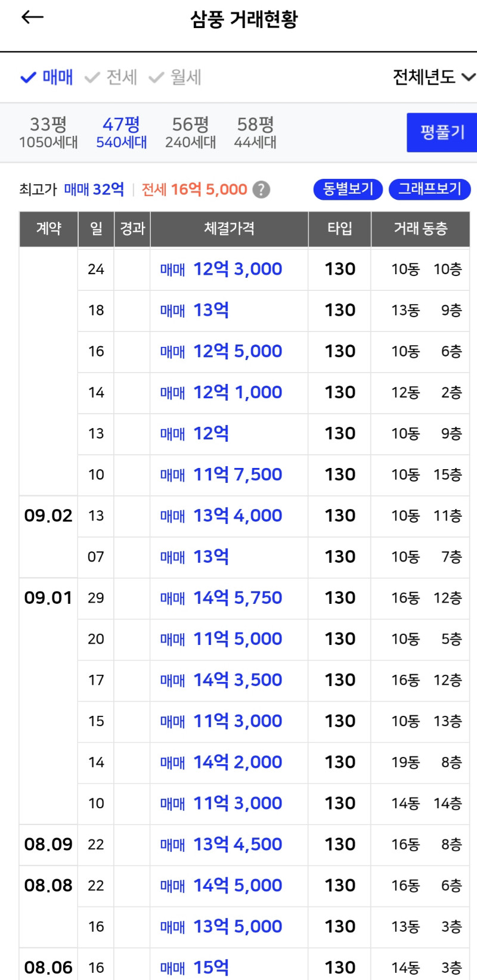Select the 47평 size tab
This screenshot has height=980, width=477.
pyautogui.click(x=122, y=132)
